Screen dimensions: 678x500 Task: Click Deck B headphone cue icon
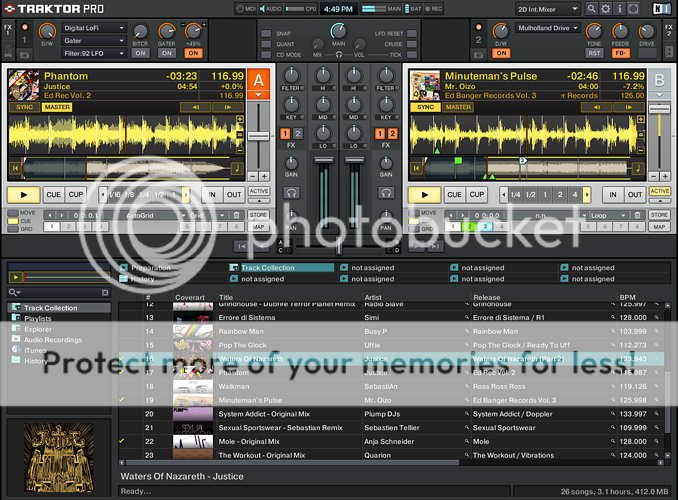pos(385,192)
